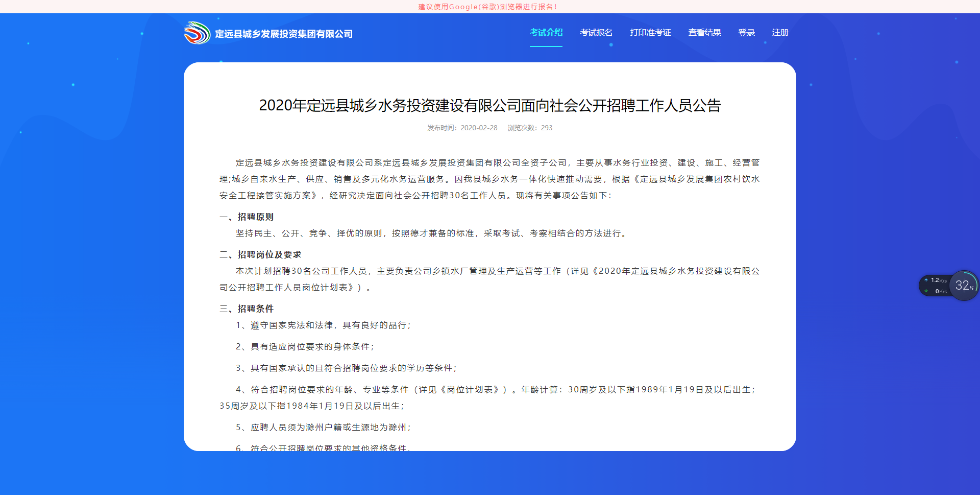Screen dimensions: 980x495
Task: Click the colorful swirl in the site logo
Action: pyautogui.click(x=197, y=33)
